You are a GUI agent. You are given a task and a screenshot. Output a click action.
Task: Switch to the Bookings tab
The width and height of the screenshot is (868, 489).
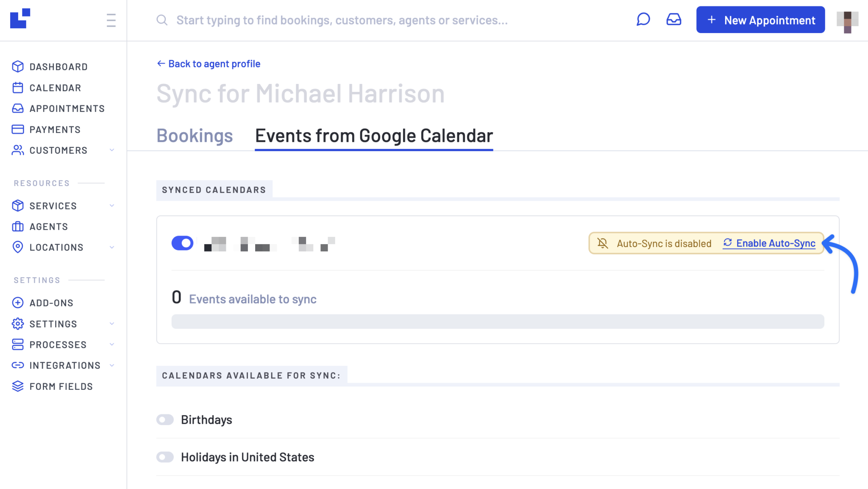[195, 136]
